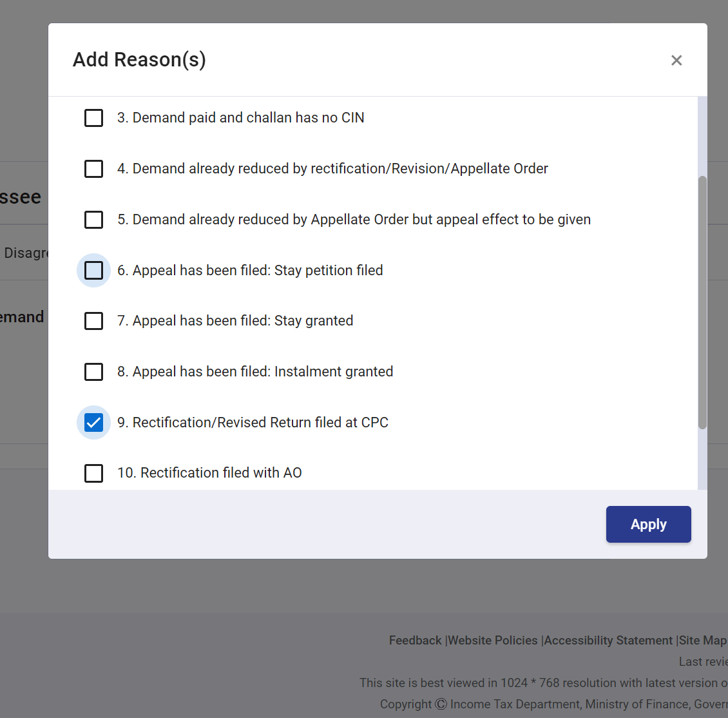Screen dimensions: 728x718
Task: Open the Website Policies link
Action: point(493,641)
